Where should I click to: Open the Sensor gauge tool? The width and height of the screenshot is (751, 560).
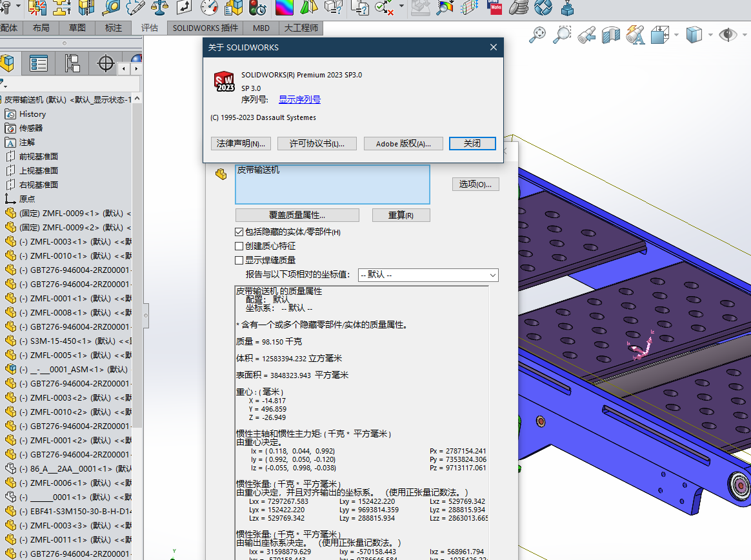click(x=209, y=7)
